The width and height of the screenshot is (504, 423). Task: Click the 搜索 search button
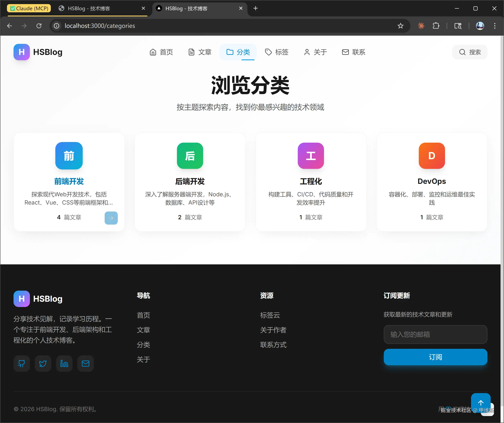(x=470, y=52)
